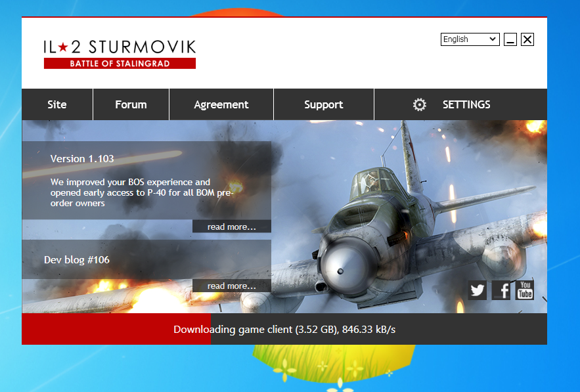Screen dimensions: 580x392
Task: Open the Forum menu item
Action: point(131,104)
